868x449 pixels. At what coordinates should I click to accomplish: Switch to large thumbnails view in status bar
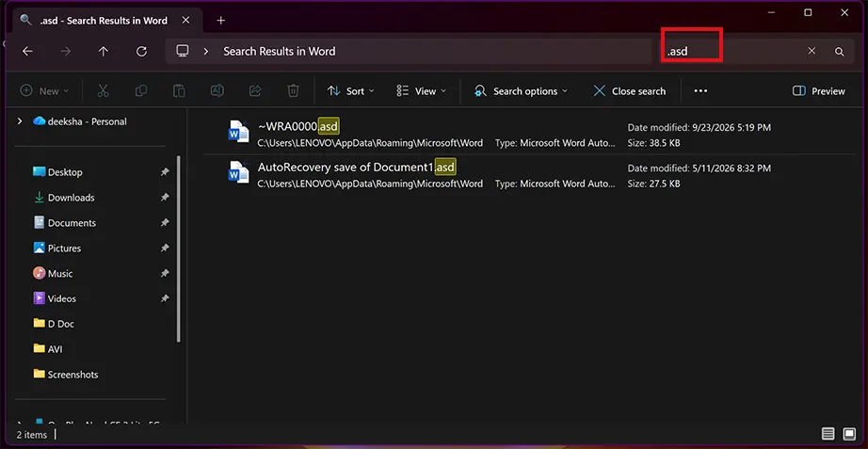pyautogui.click(x=849, y=434)
